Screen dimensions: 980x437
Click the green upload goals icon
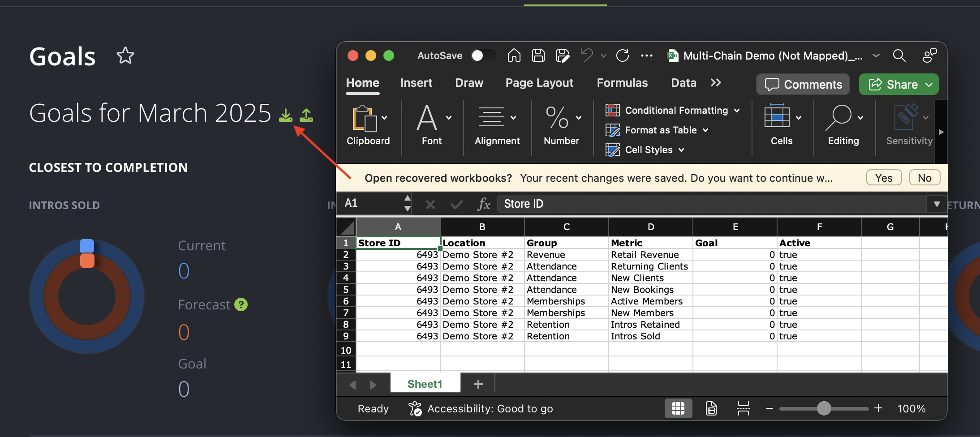[306, 116]
